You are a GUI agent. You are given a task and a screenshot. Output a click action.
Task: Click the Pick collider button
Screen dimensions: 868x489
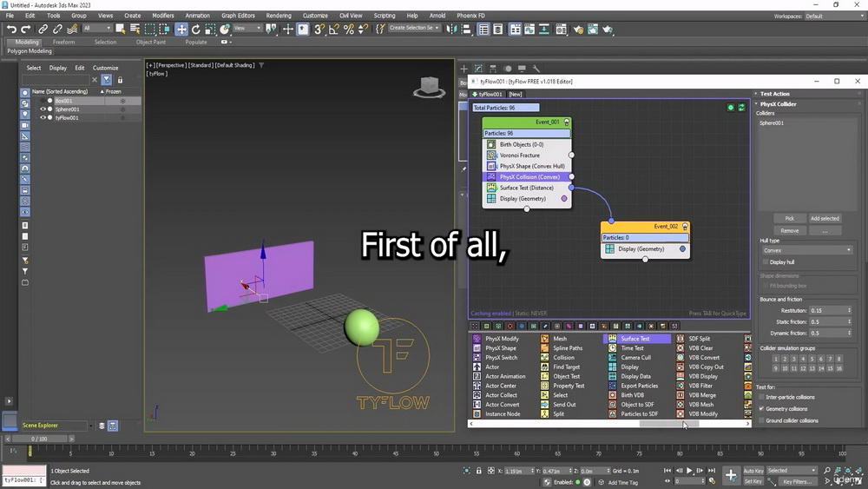[789, 218]
